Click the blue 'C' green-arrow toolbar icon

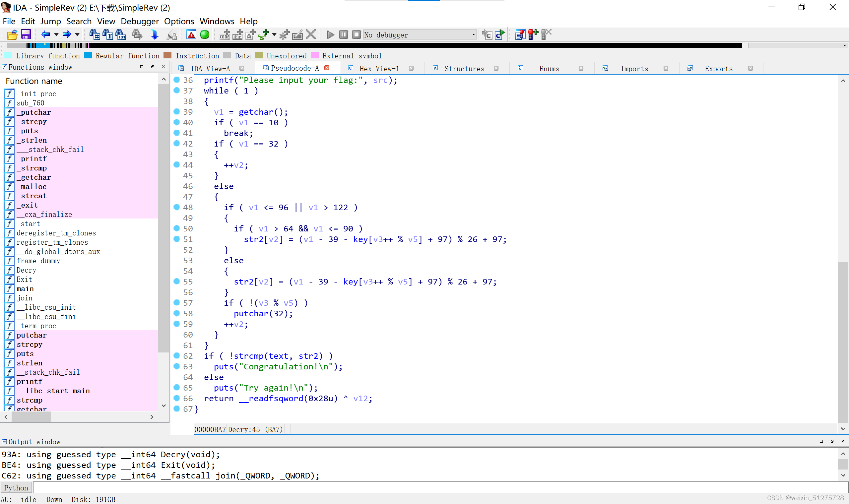tap(500, 34)
